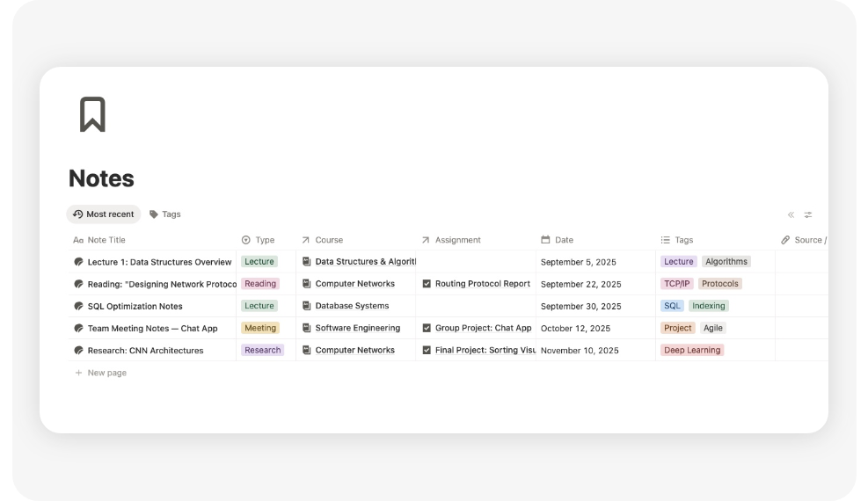
Task: Click the page icon beside SQL Optimization Notes
Action: click(78, 306)
